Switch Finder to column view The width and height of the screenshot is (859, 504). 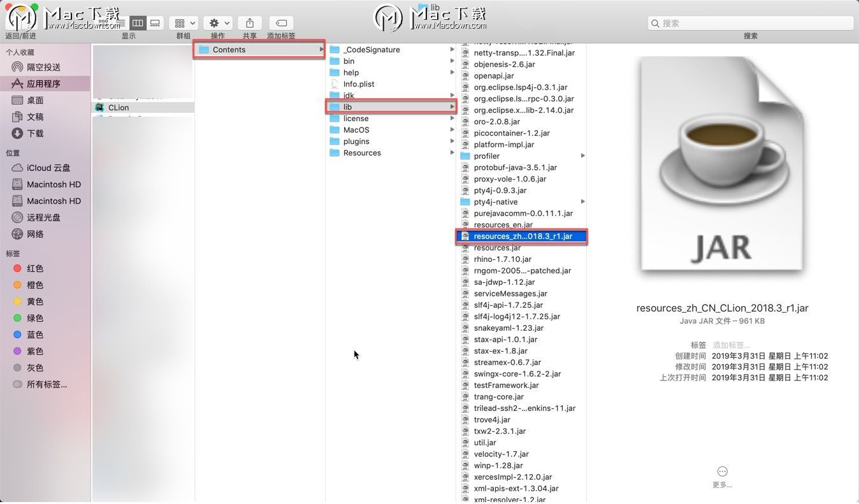(138, 23)
